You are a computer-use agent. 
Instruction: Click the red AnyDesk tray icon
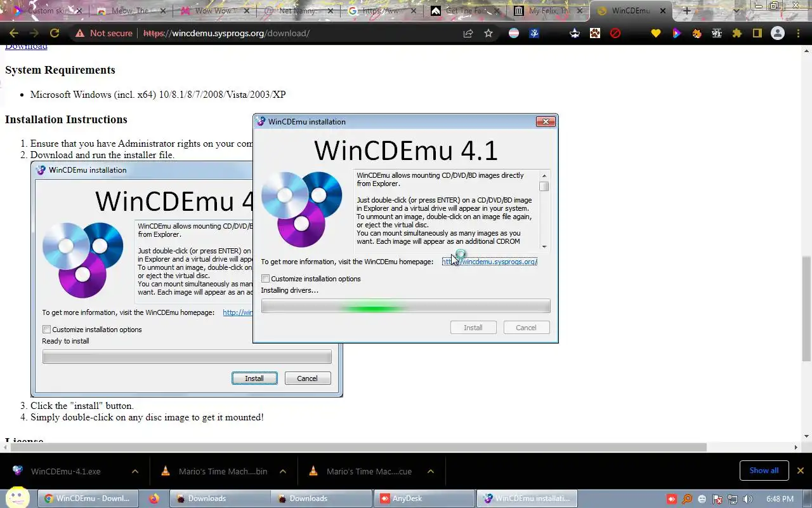point(672,499)
